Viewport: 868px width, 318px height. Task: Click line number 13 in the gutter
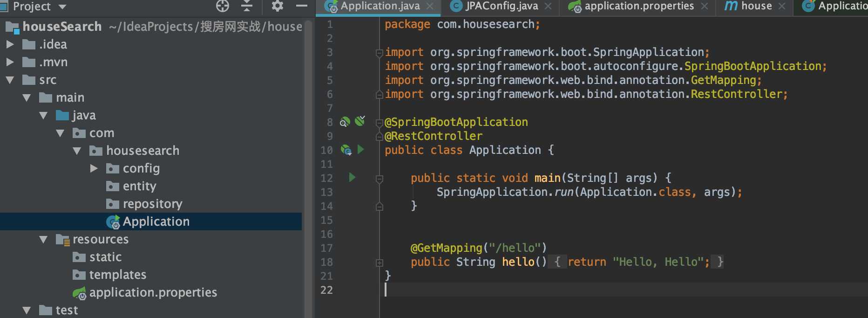pyautogui.click(x=327, y=192)
